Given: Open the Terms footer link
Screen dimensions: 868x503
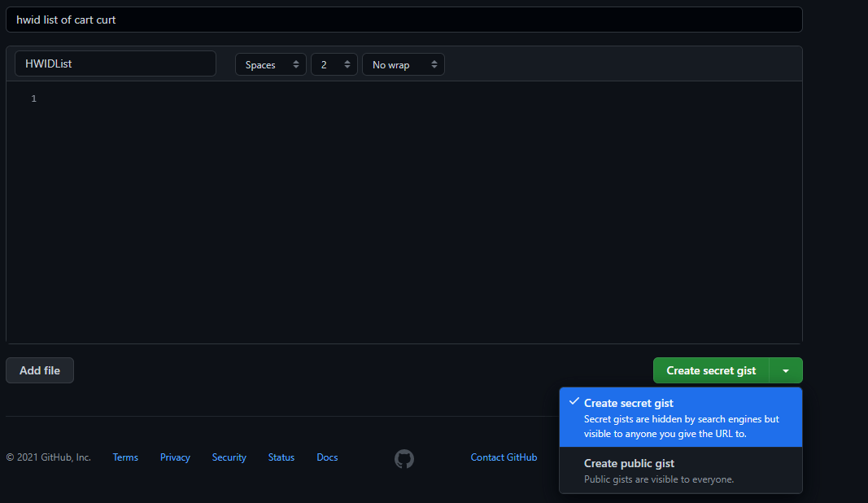Looking at the screenshot, I should (125, 457).
